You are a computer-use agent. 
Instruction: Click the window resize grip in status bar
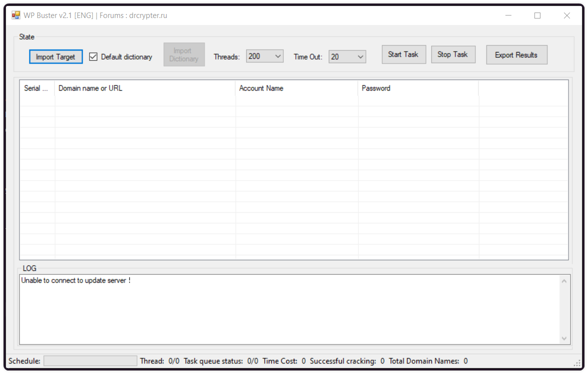pos(576,362)
